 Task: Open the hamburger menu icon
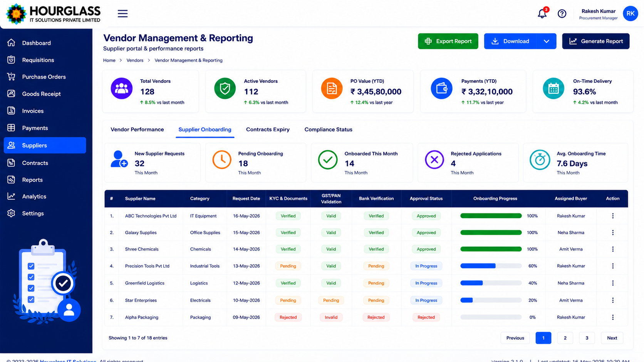(x=122, y=13)
